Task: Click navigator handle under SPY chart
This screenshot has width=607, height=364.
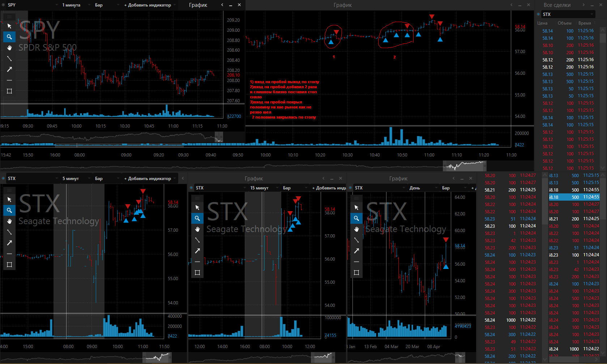Action: 219,137
